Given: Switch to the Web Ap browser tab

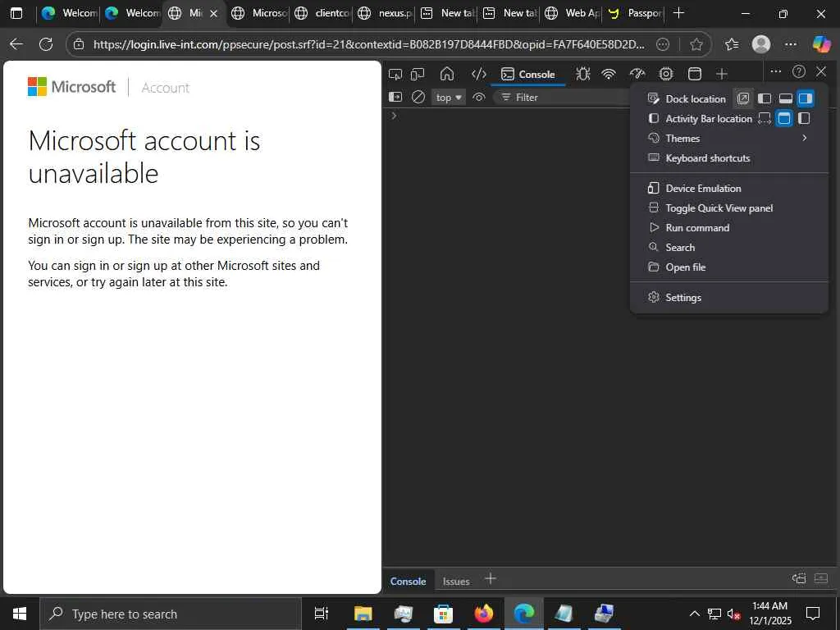Looking at the screenshot, I should tap(572, 13).
